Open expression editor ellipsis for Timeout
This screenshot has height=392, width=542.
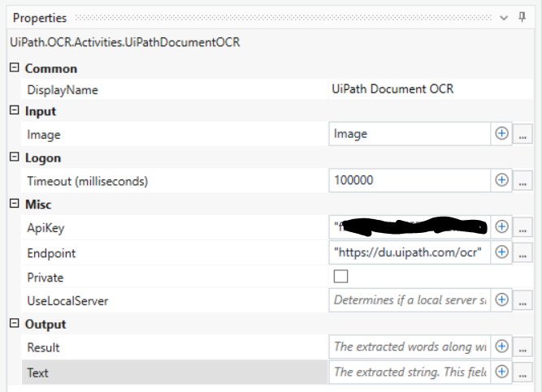point(522,181)
